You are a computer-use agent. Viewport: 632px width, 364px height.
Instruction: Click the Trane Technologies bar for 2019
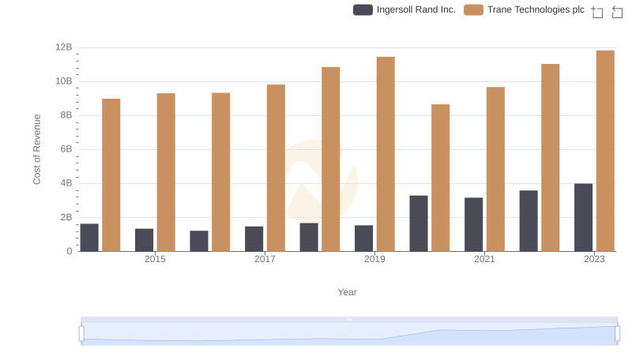point(386,154)
